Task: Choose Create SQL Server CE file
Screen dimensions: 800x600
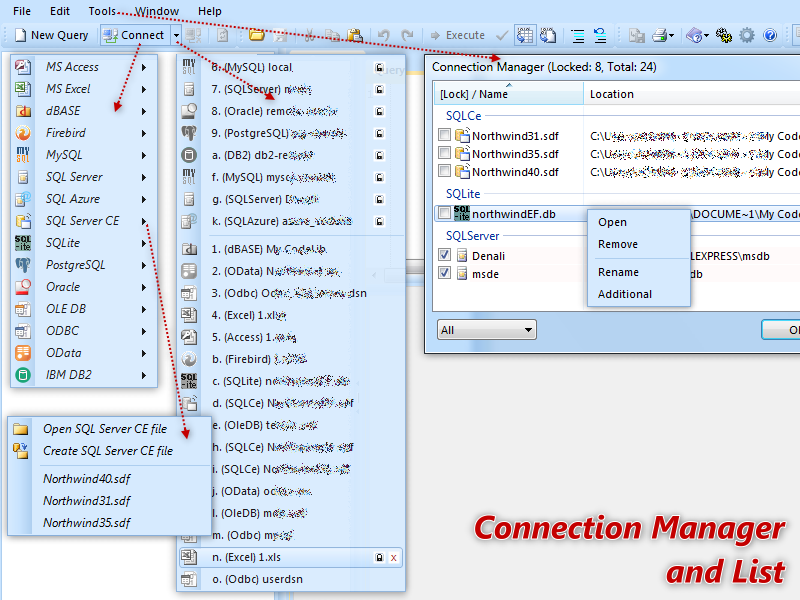Action: click(x=109, y=451)
